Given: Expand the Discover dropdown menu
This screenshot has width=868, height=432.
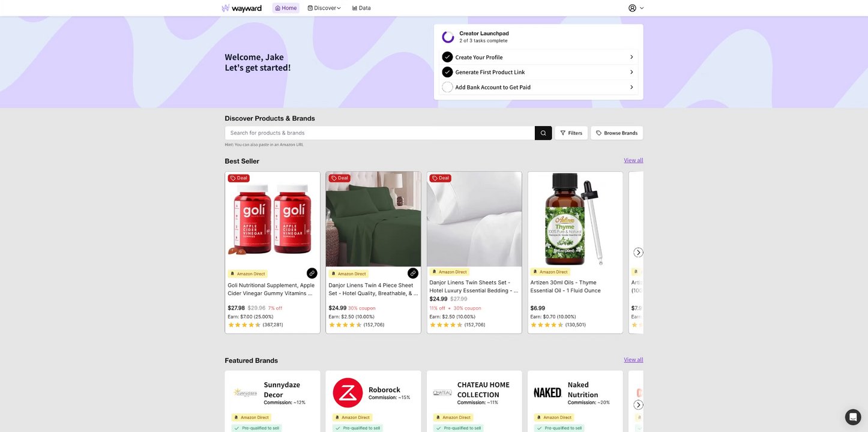Looking at the screenshot, I should click(324, 8).
